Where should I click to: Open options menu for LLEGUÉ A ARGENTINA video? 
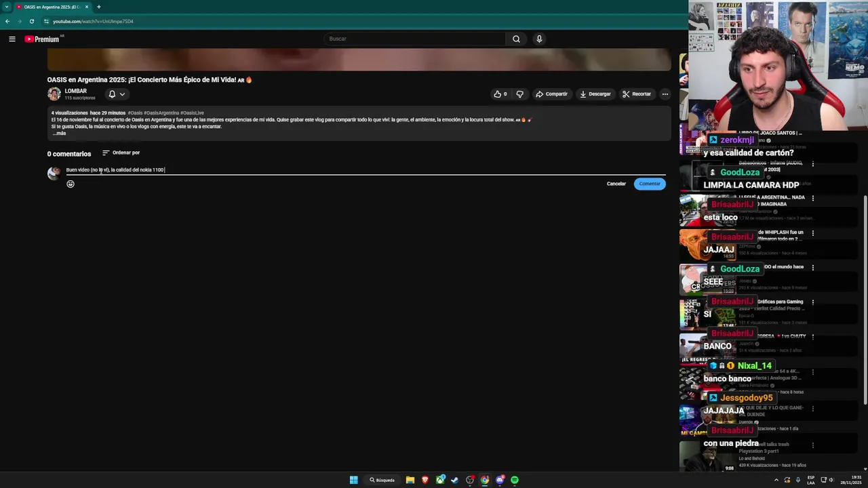pos(813,199)
